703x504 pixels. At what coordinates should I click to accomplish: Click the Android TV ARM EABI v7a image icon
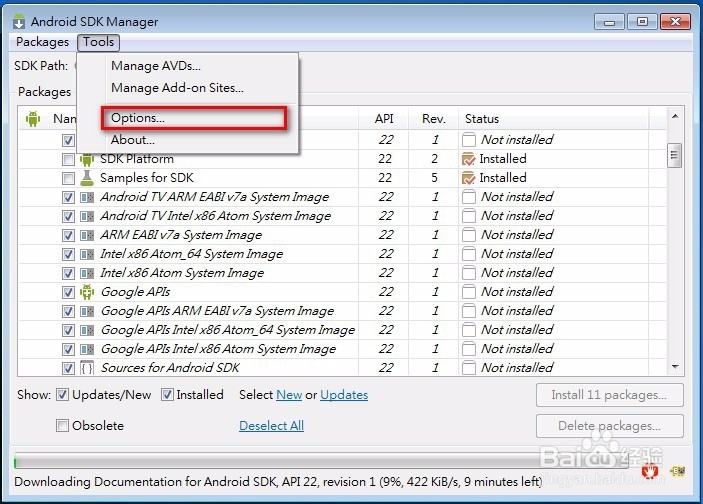click(87, 197)
